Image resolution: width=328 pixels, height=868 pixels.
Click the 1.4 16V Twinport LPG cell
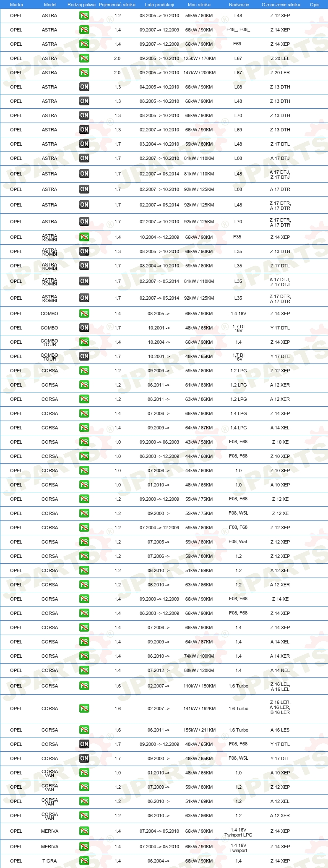[x=238, y=832]
